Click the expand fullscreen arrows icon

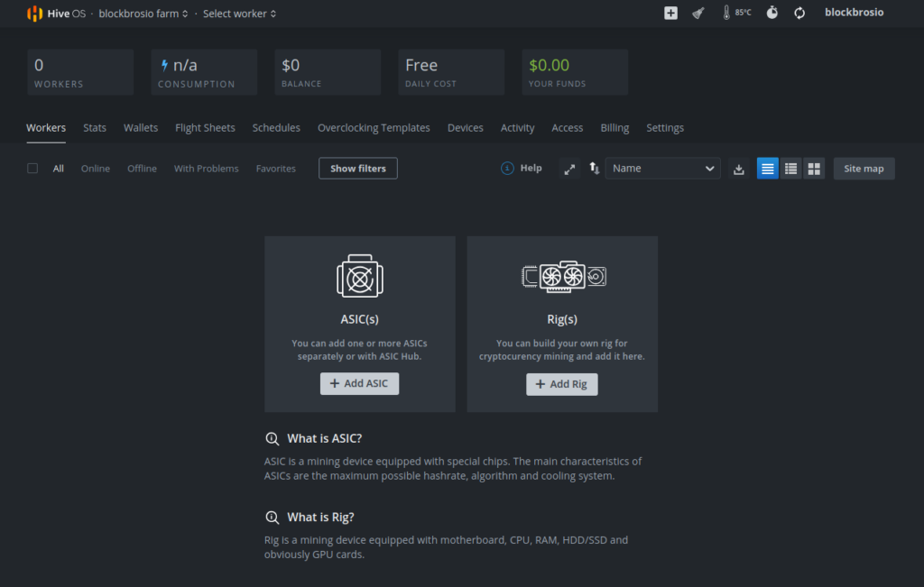point(569,168)
